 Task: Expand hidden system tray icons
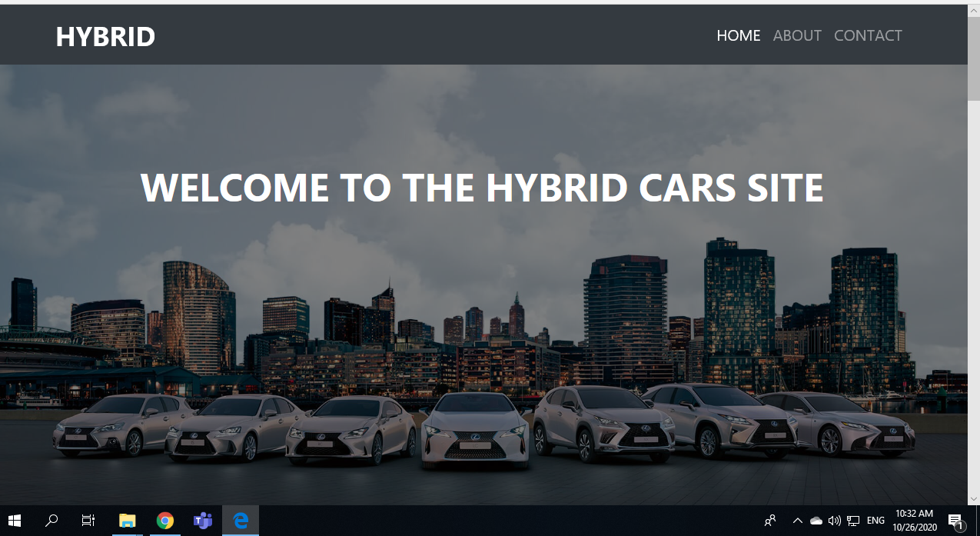click(797, 521)
